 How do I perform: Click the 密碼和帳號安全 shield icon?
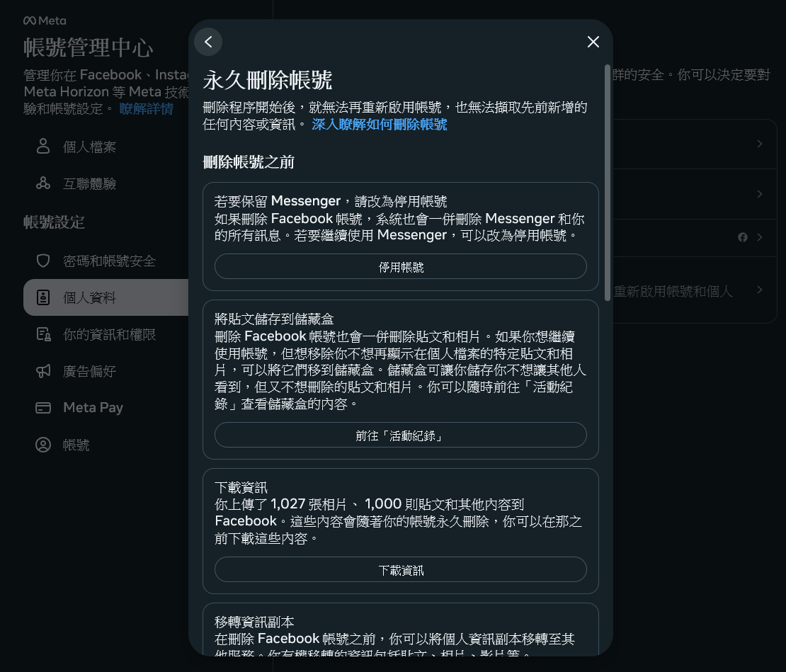43,261
